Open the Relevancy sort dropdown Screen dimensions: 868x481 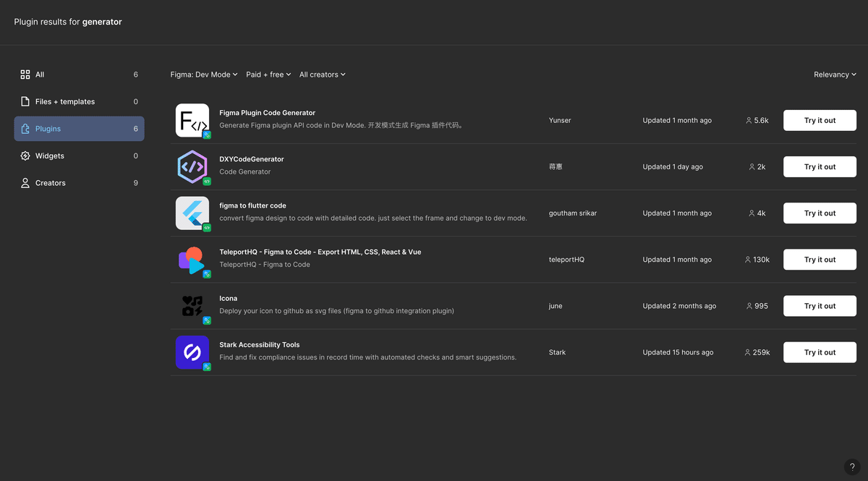point(835,75)
